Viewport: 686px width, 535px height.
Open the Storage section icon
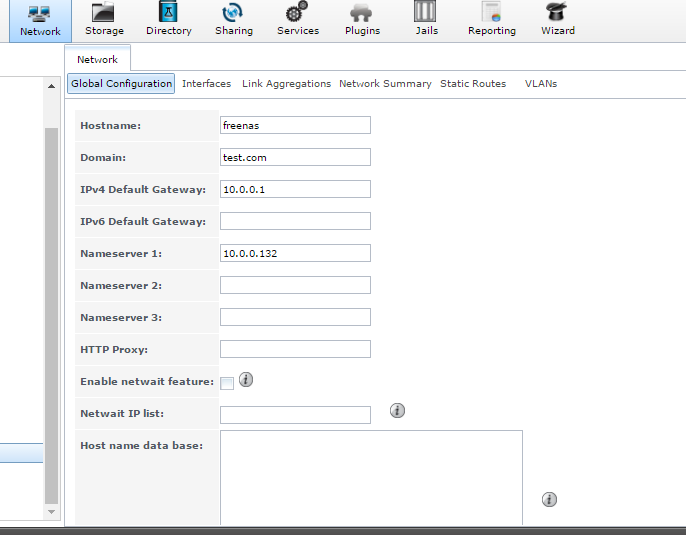pos(104,14)
